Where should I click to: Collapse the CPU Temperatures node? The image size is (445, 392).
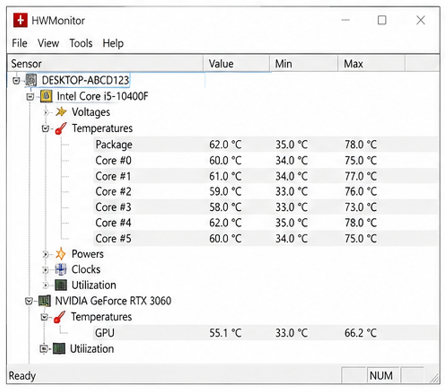pyautogui.click(x=46, y=128)
